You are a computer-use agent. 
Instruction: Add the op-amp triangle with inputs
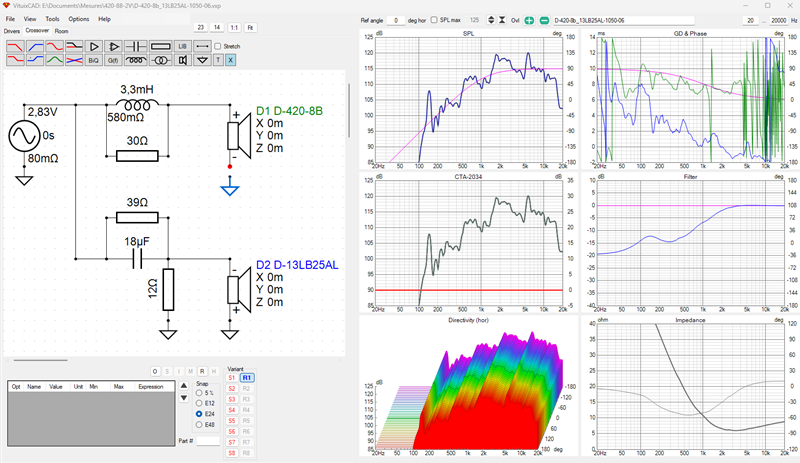113,46
